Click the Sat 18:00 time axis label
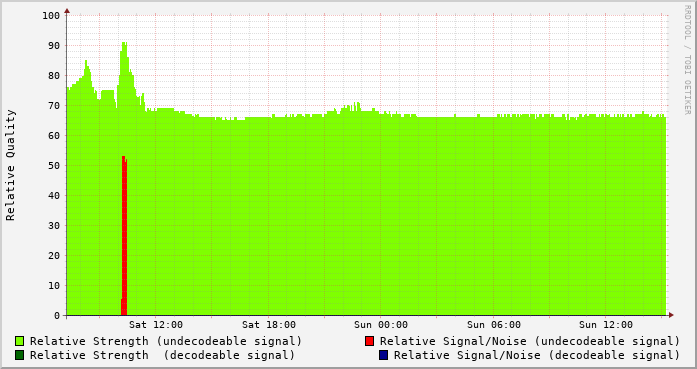The image size is (697, 369). pos(268,325)
